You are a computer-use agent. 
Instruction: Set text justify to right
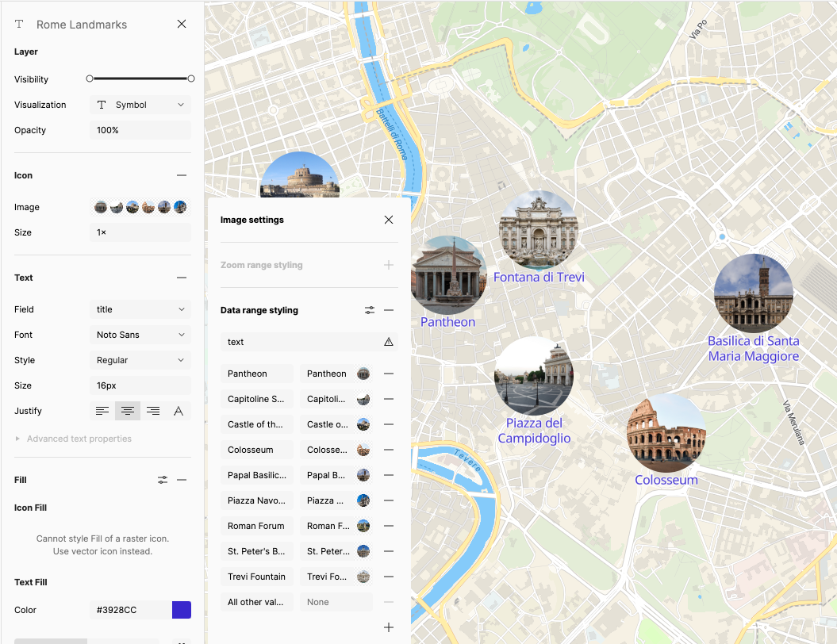point(153,411)
